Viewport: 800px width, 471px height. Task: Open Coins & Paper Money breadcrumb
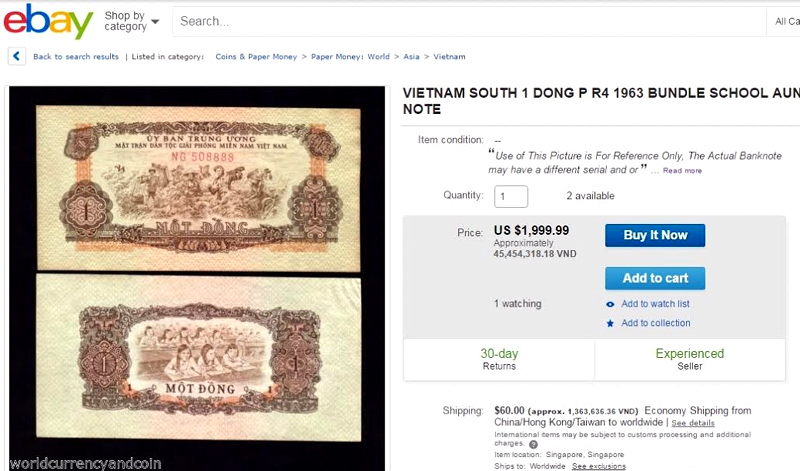256,57
